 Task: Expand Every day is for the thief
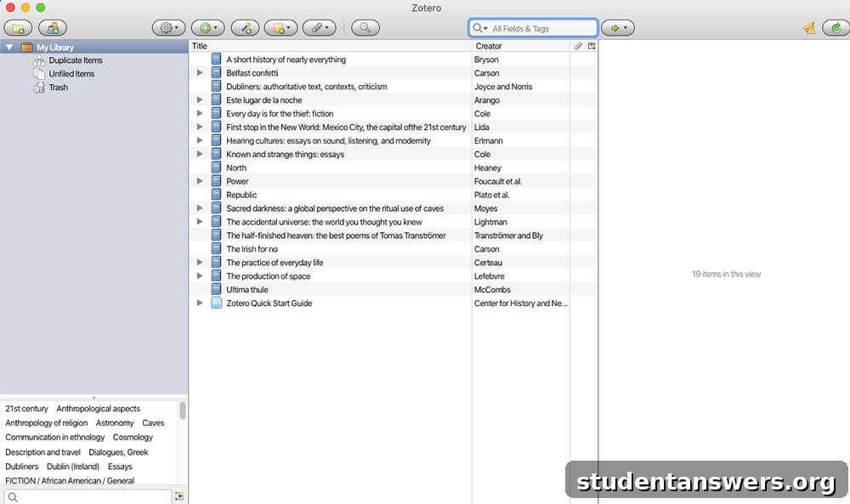(x=200, y=113)
